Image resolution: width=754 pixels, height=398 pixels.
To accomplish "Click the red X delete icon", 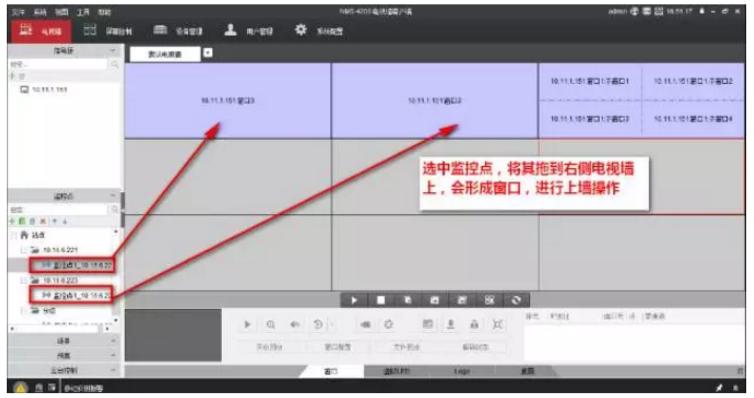I will click(x=43, y=221).
